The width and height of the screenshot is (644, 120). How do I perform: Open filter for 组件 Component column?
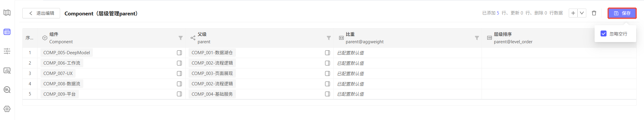pyautogui.click(x=181, y=38)
